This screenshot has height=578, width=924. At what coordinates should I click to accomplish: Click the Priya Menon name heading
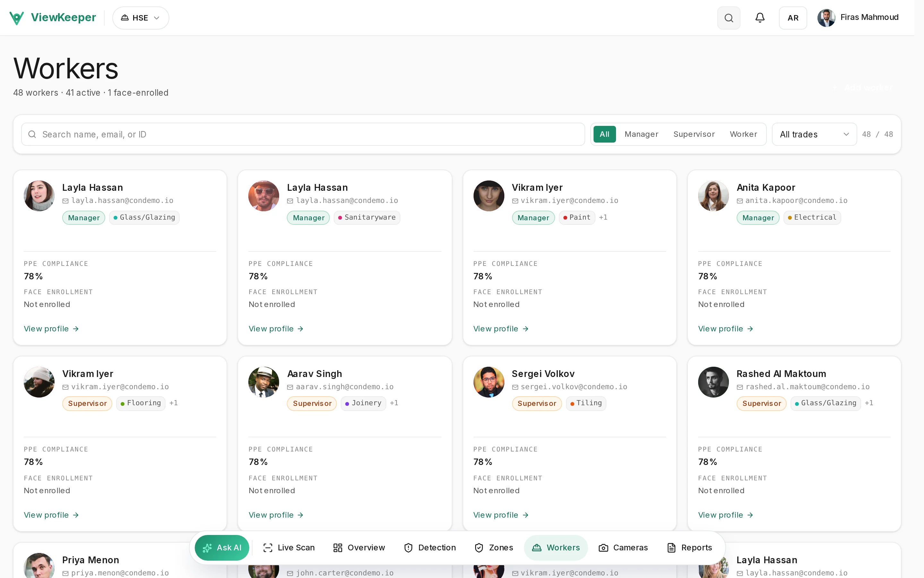90,560
